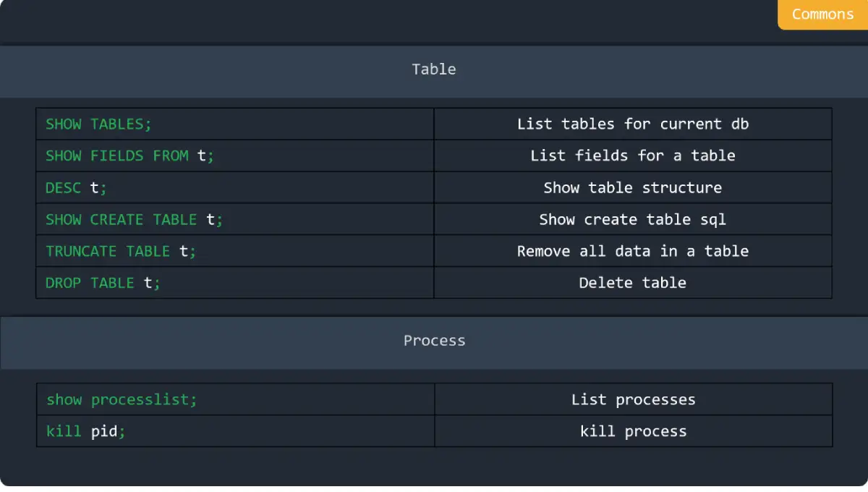The image size is (868, 492).
Task: Click the SHOW FIELDS FROM t; command
Action: tap(129, 156)
